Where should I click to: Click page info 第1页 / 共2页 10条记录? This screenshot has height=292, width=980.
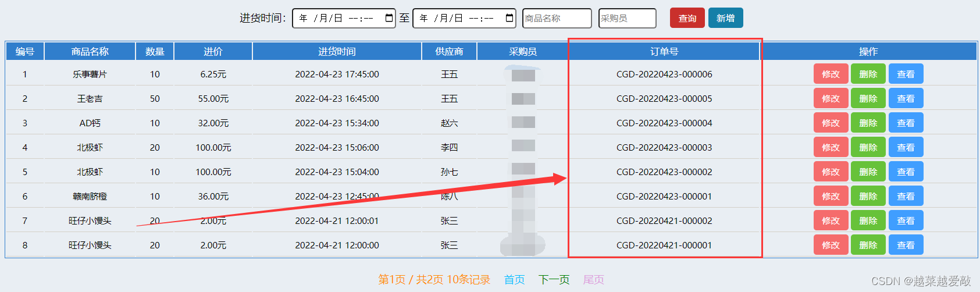[434, 280]
